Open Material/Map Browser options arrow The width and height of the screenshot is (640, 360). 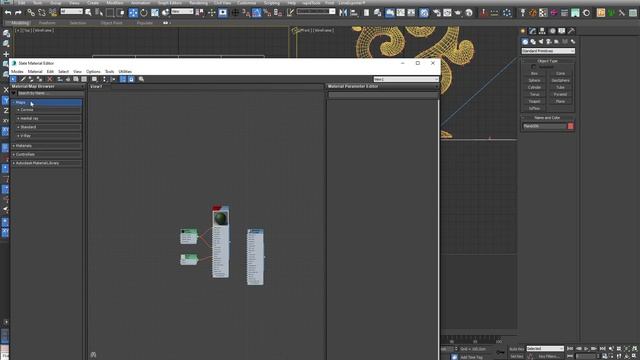tap(13, 93)
